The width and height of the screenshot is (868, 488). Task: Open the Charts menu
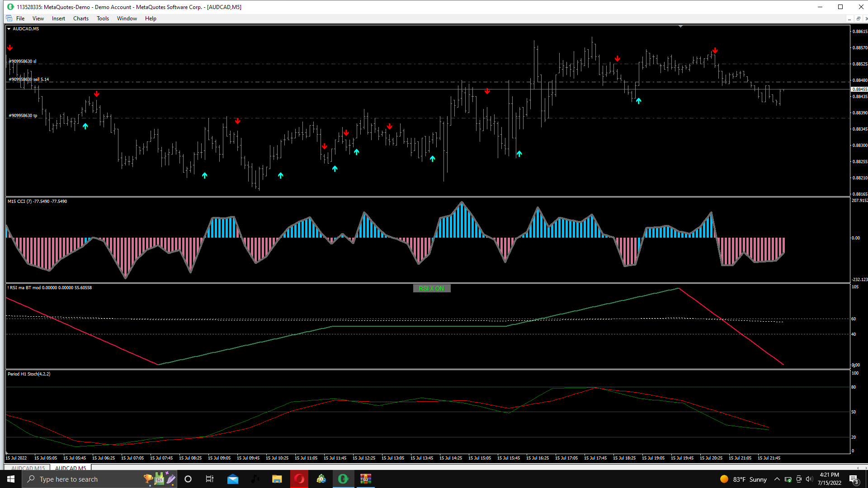(81, 19)
